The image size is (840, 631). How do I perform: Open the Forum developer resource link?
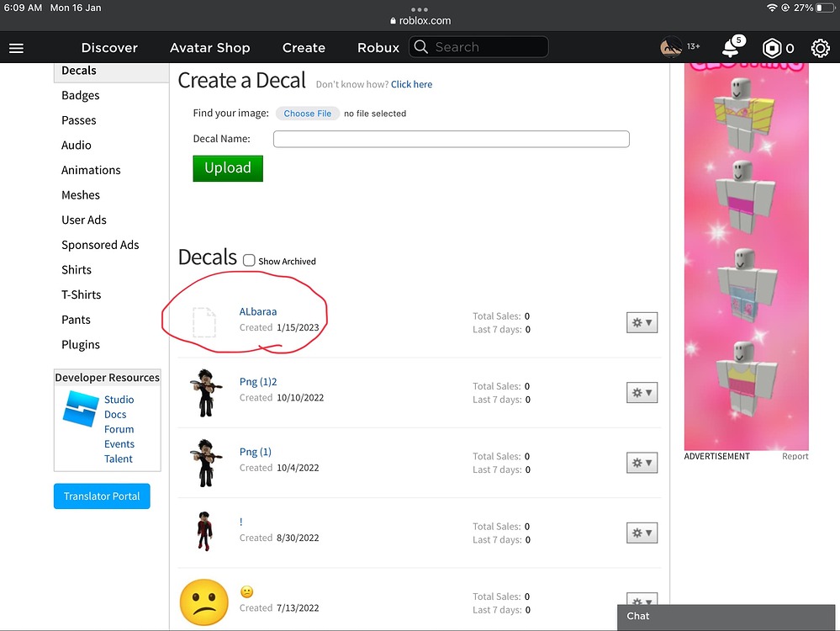pos(119,429)
